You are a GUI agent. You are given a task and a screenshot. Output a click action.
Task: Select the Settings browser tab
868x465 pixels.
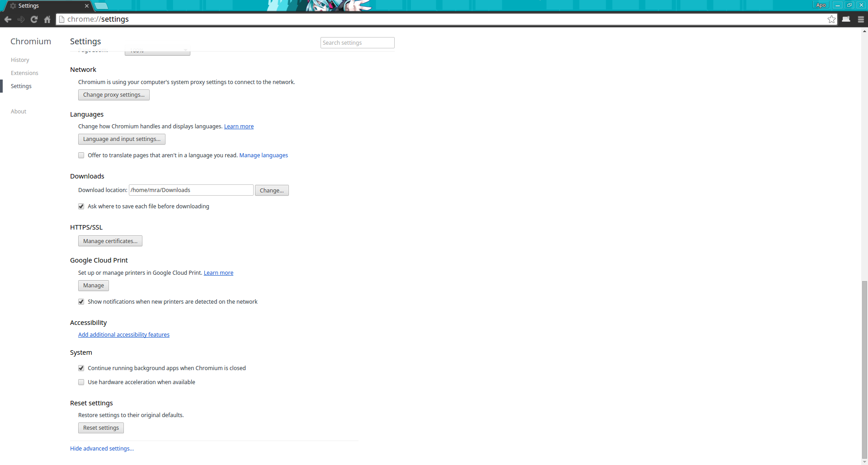[47, 6]
